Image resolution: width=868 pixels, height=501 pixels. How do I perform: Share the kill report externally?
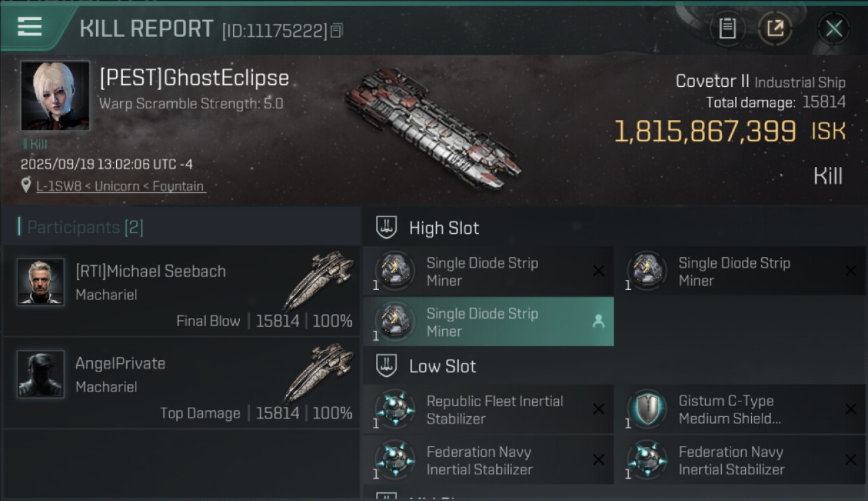pyautogui.click(x=775, y=29)
